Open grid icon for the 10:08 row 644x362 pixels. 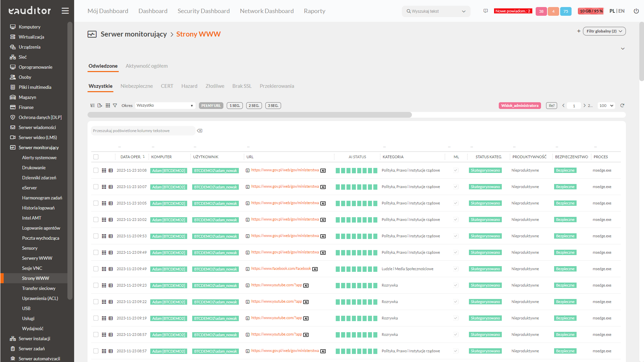point(104,171)
